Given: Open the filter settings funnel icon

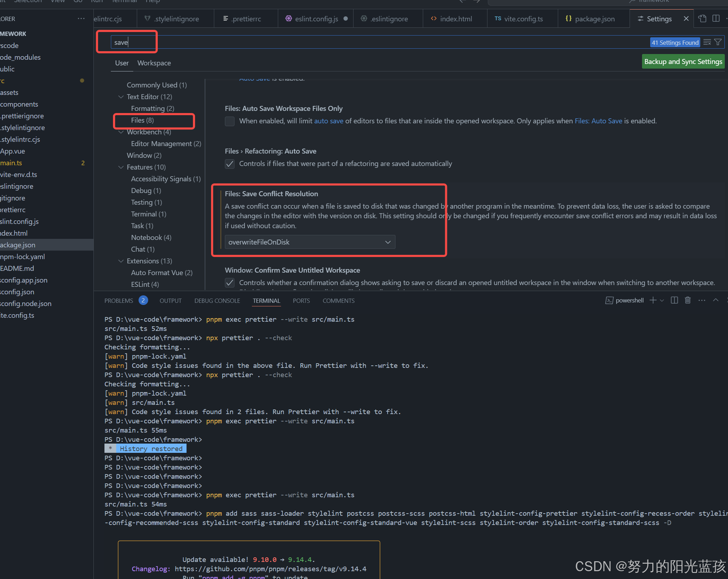Looking at the screenshot, I should point(718,42).
